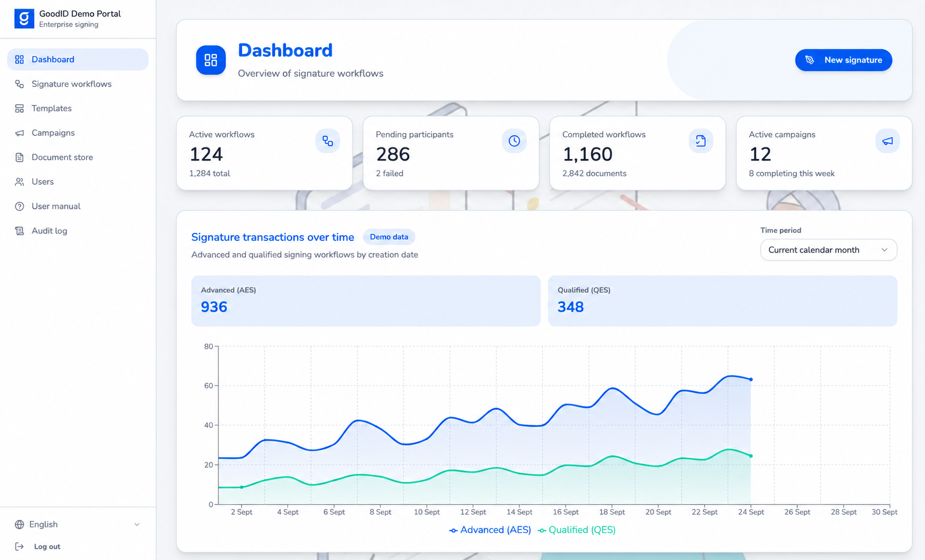Click the Completed workflows document icon

701,141
